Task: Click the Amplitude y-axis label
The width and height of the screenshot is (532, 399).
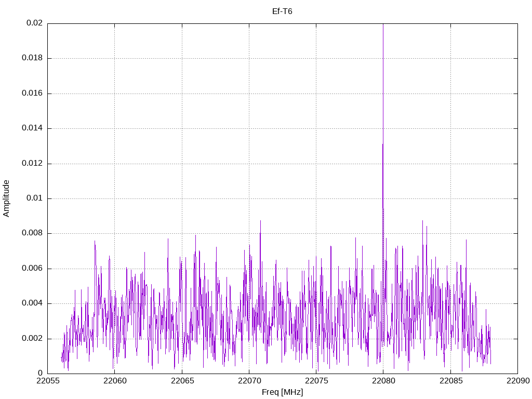Action: (x=6, y=198)
